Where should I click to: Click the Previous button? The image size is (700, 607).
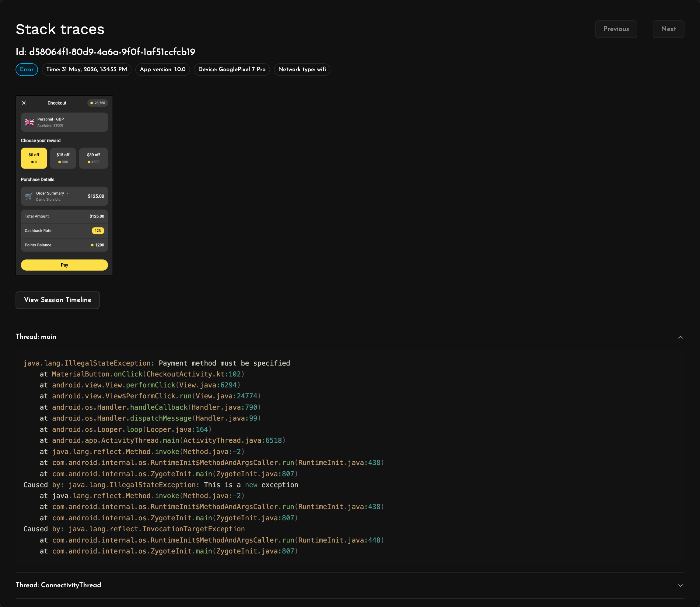[x=616, y=29]
